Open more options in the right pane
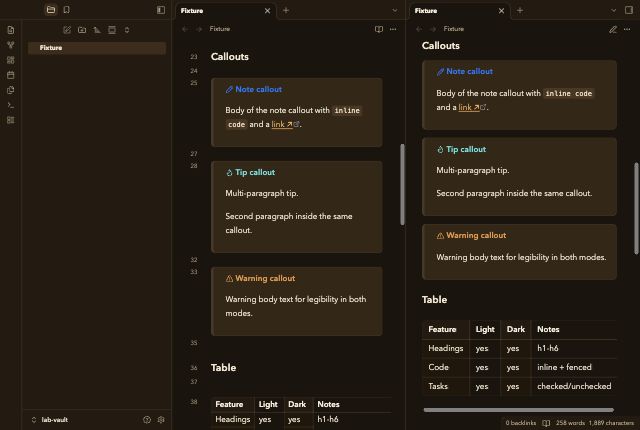640x430 pixels. coord(627,29)
